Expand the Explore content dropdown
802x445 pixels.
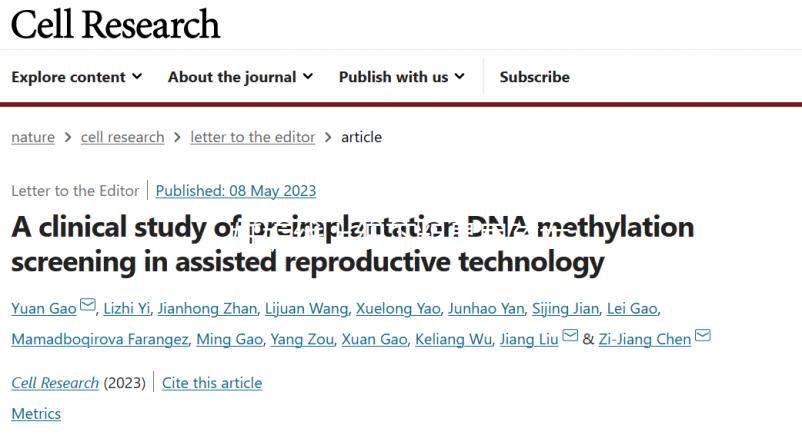point(77,77)
